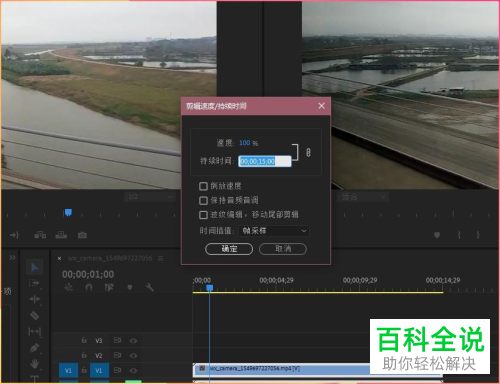The width and height of the screenshot is (500, 384).
Task: Click program monitor video preview
Action: click(x=400, y=96)
